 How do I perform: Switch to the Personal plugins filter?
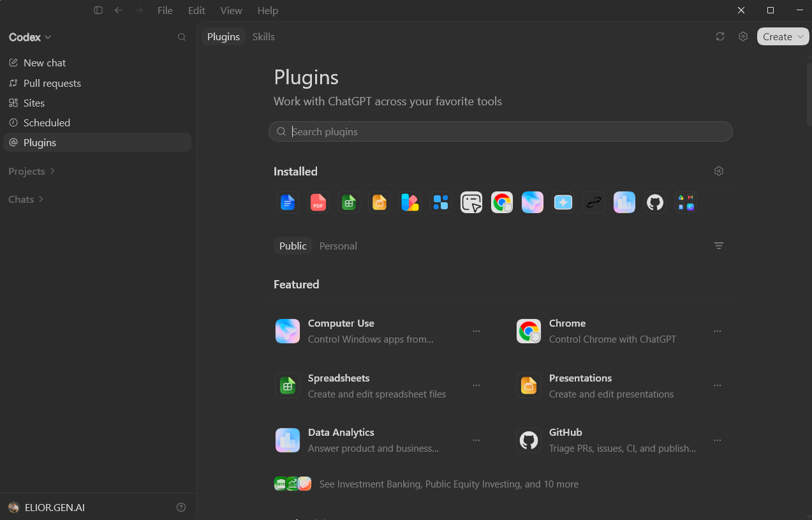[338, 246]
